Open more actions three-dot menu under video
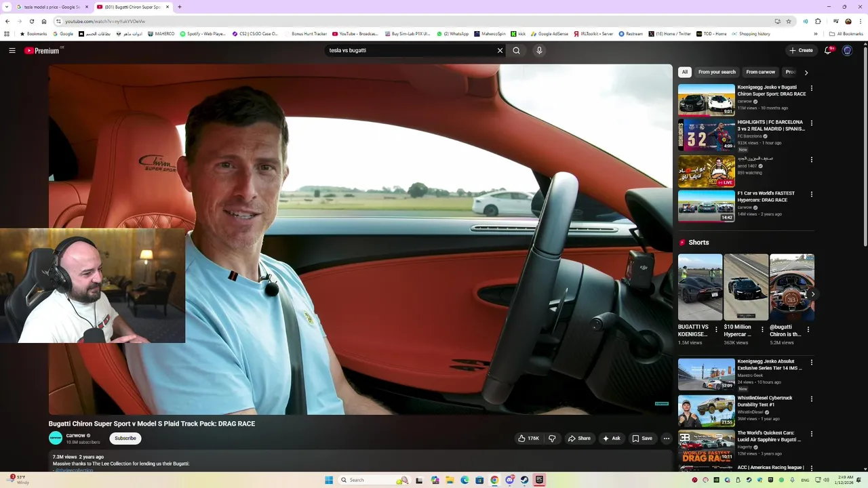Screen dimensions: 868x488 click(x=667, y=439)
